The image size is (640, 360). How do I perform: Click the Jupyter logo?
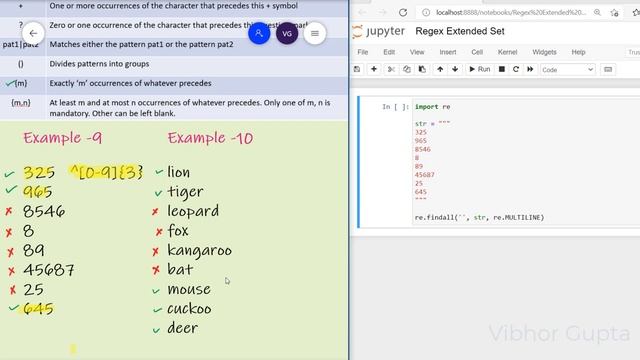point(378,31)
